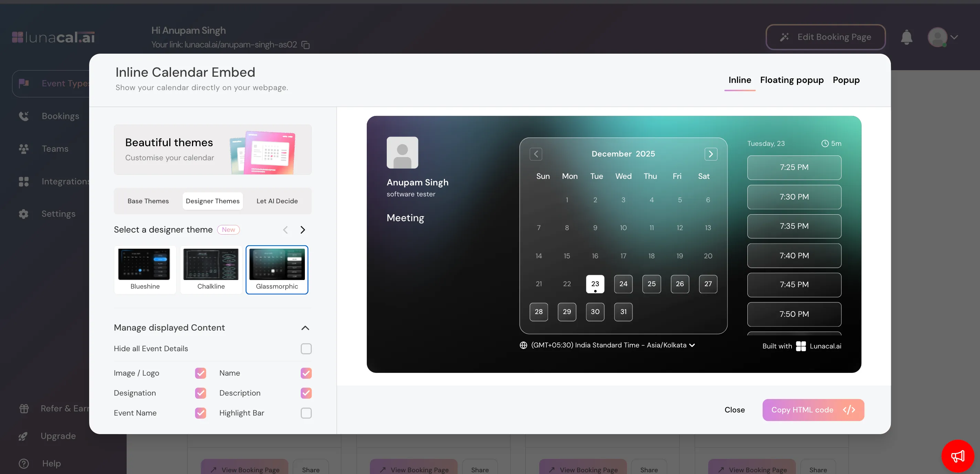
Task: Switch to Floating popup tab
Action: point(791,80)
